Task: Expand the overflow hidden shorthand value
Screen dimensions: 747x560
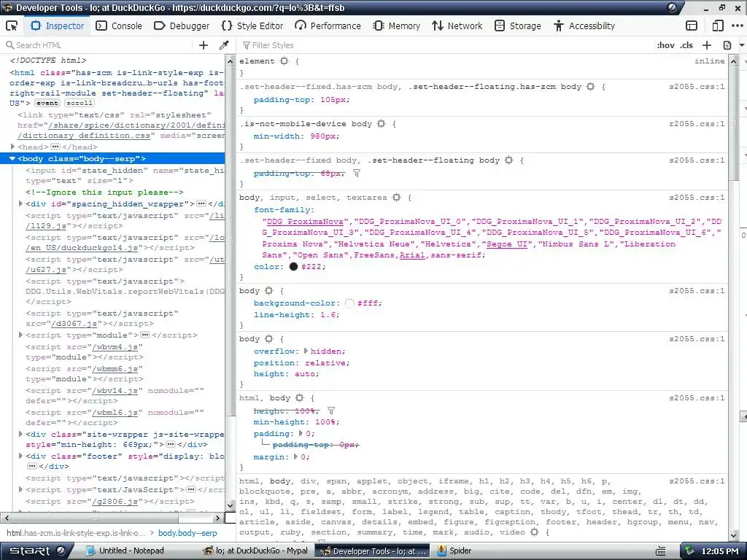Action: [306, 351]
